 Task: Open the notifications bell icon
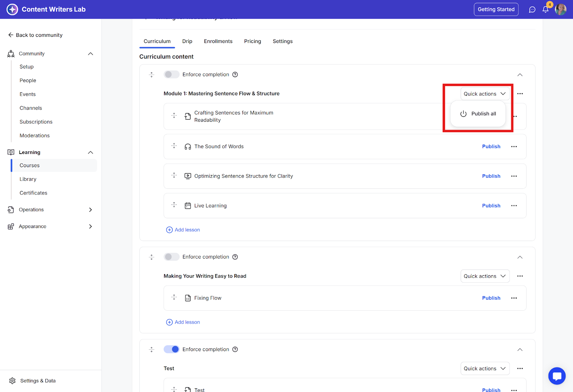pos(545,10)
